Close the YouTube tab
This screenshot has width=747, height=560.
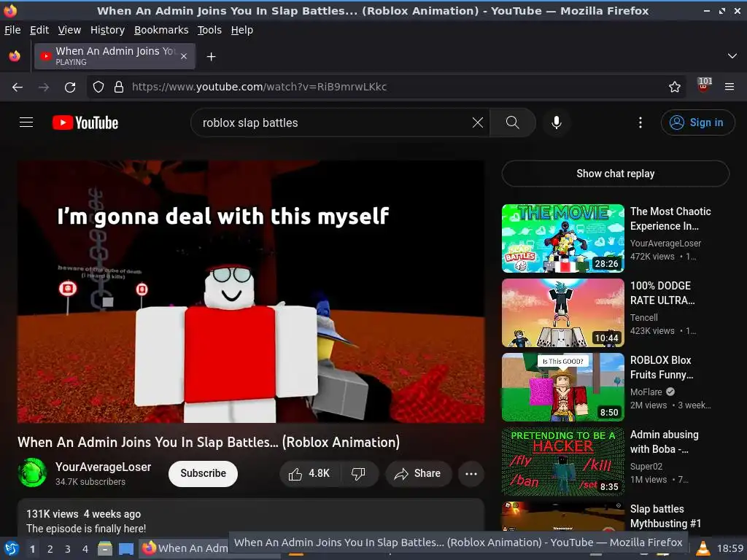[184, 56]
